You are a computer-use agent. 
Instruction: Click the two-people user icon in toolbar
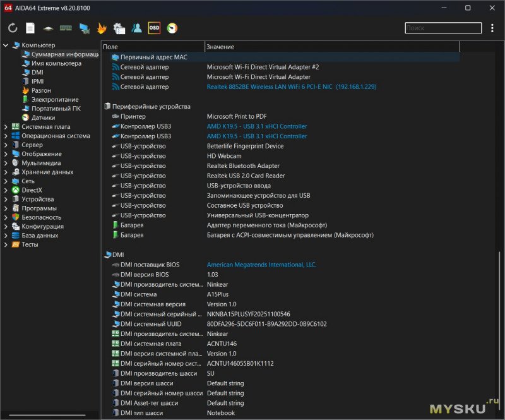136,28
